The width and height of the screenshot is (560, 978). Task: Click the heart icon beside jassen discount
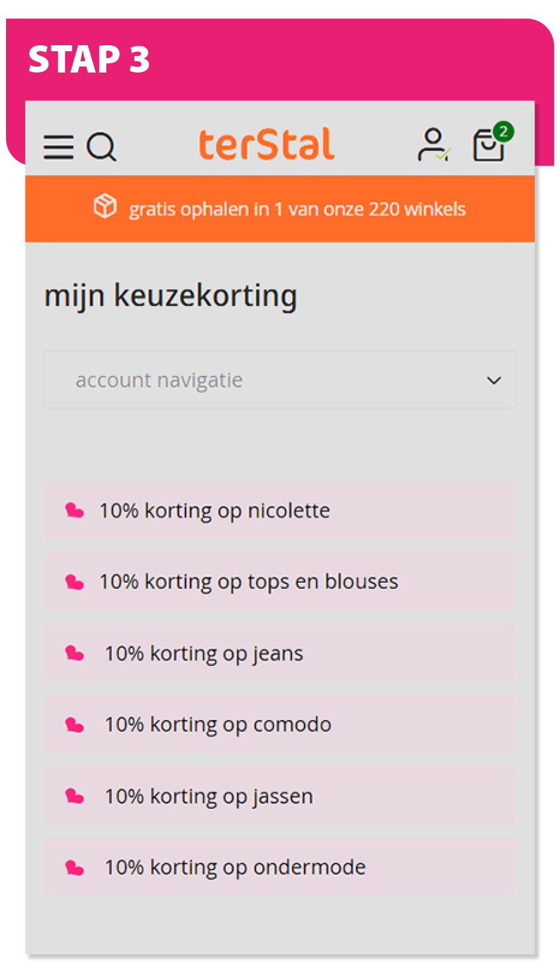74,796
